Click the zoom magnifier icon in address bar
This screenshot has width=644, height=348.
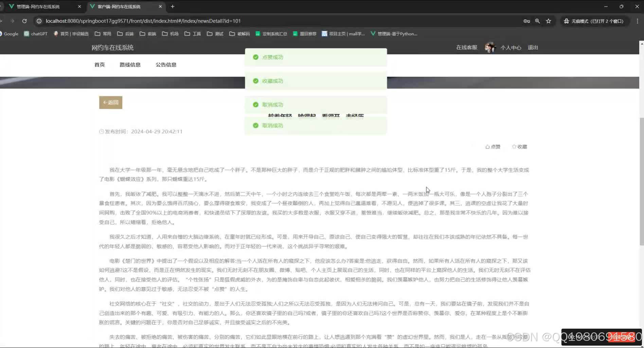point(537,21)
